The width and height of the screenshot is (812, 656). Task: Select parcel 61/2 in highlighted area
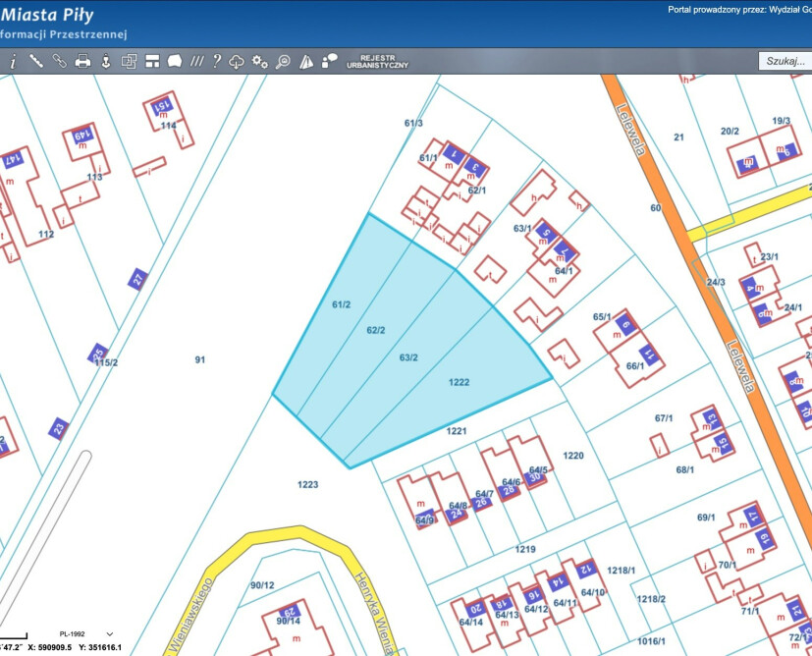pyautogui.click(x=341, y=305)
